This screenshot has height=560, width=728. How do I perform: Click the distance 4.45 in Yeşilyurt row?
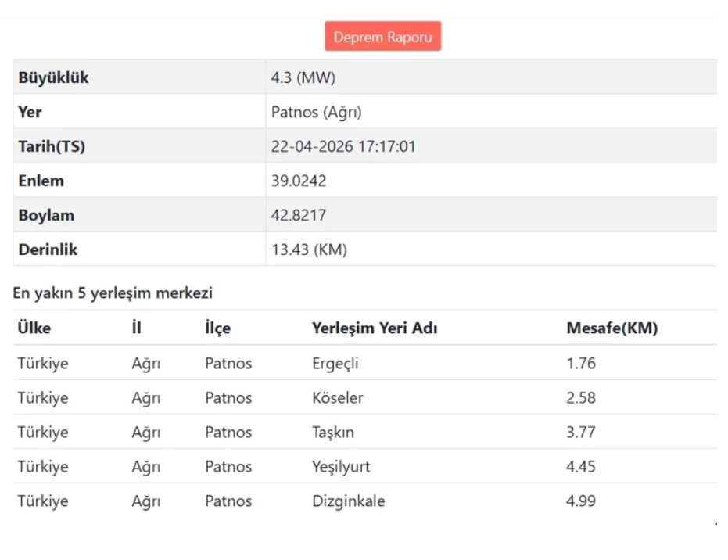tap(580, 467)
